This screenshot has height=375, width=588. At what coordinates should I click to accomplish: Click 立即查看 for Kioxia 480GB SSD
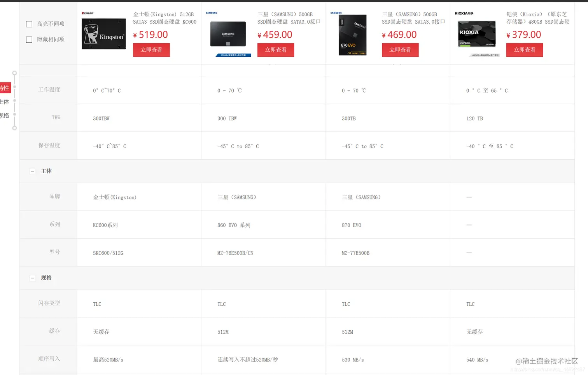pos(525,50)
